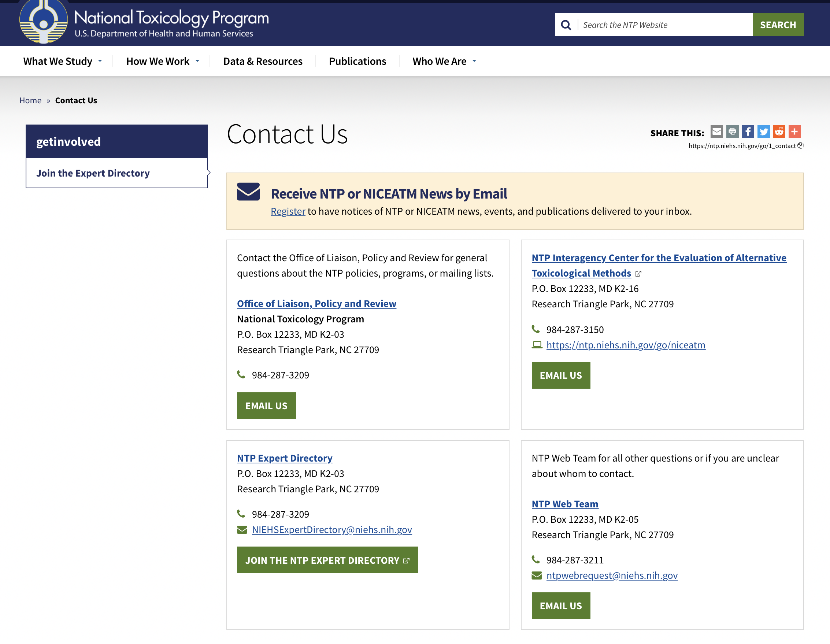
Task: Share page on Twitter
Action: click(763, 132)
